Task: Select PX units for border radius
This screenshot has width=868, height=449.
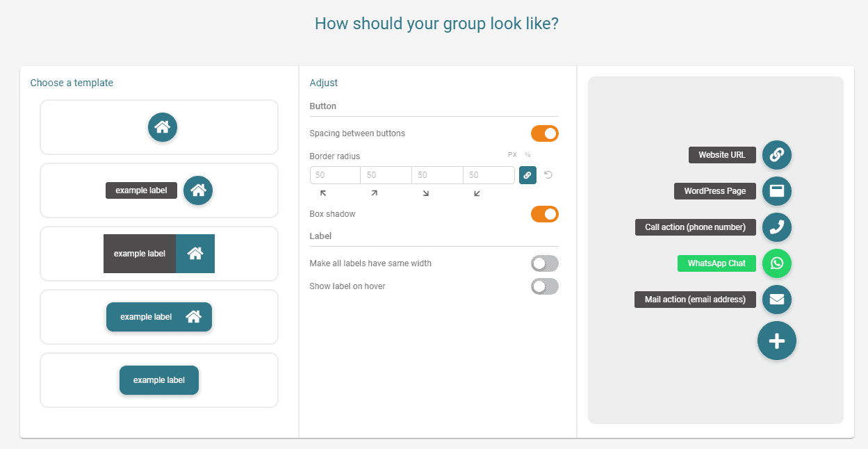Action: pos(512,156)
